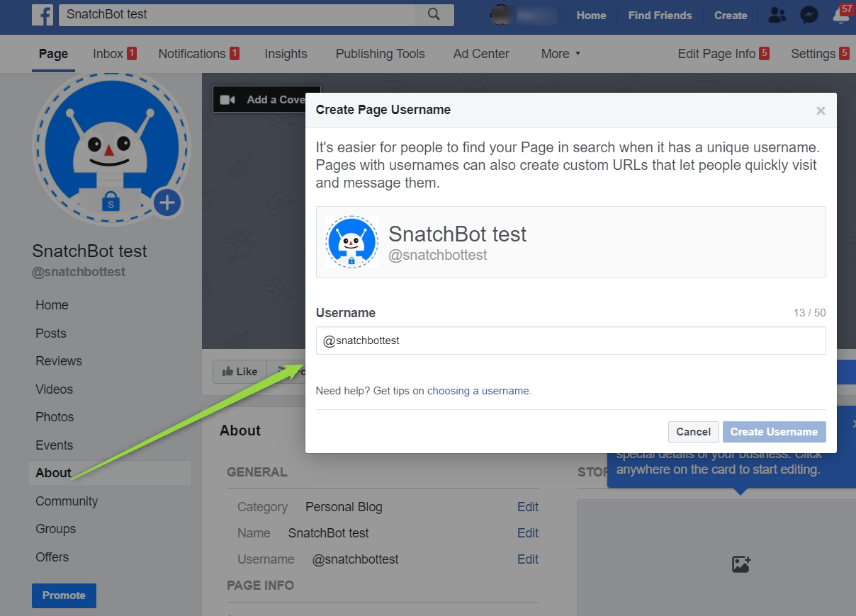
Task: Select Photos in the page sidebar
Action: (55, 417)
